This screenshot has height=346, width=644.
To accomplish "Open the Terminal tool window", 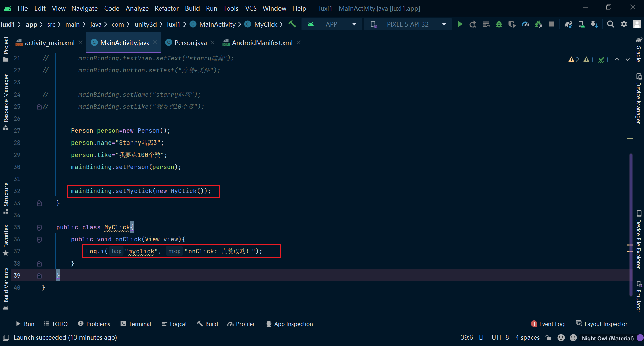I will tap(136, 324).
